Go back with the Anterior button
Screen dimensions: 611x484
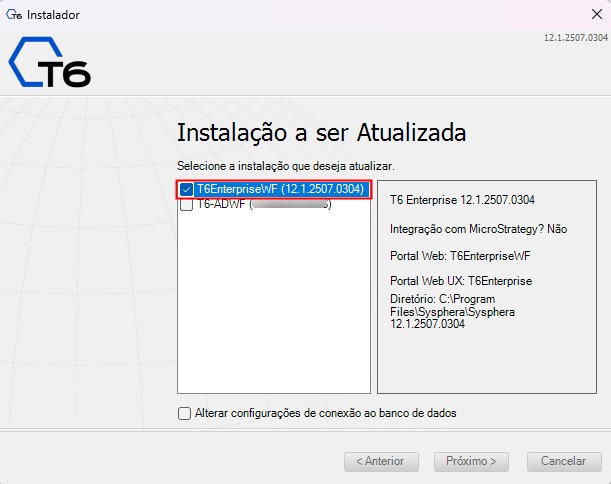pyautogui.click(x=381, y=461)
